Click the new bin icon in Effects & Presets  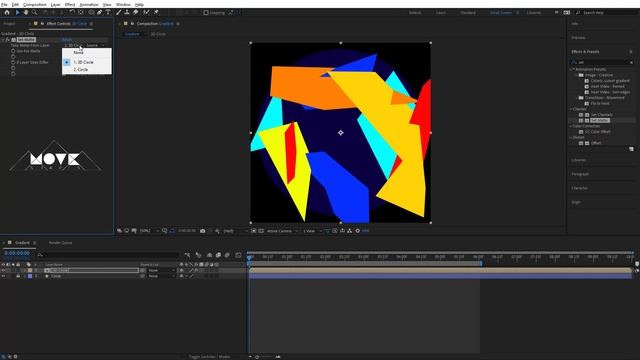(631, 149)
